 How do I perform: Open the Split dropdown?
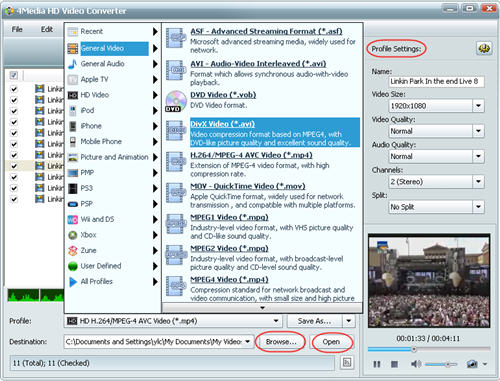[x=478, y=207]
